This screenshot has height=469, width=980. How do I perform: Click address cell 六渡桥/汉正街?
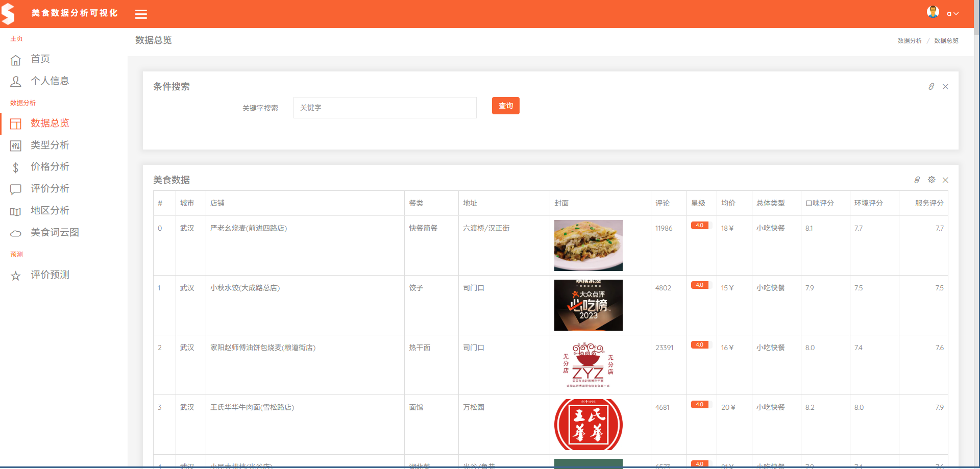pos(486,228)
